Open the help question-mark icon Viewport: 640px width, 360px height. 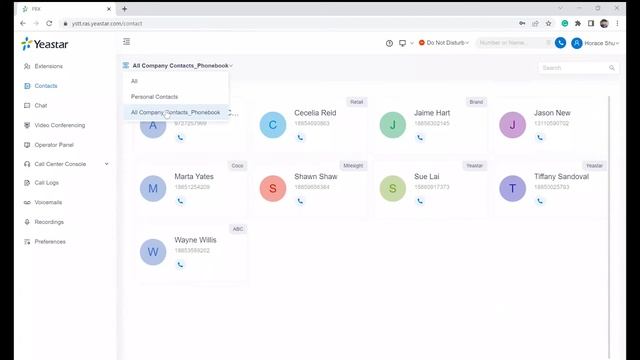click(389, 43)
